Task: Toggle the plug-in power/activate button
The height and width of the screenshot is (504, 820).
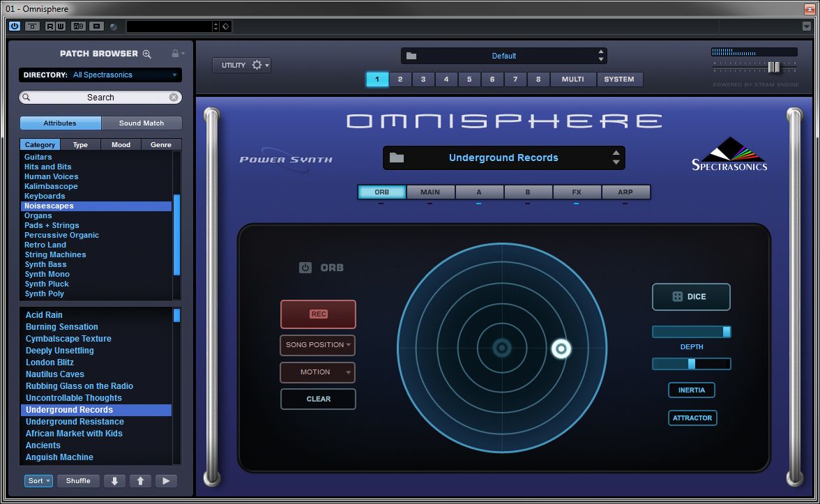Action: click(14, 26)
